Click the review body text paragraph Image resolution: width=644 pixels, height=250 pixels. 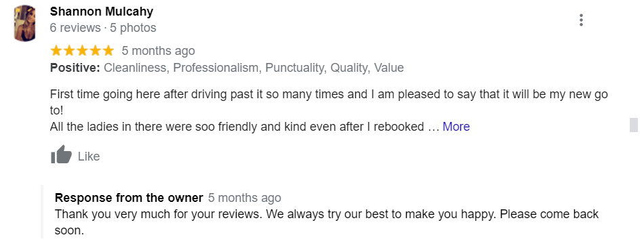[x=329, y=111]
